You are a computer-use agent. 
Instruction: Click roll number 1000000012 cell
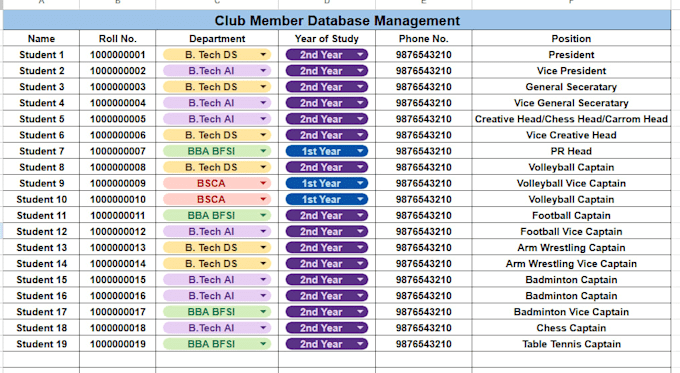click(x=118, y=232)
